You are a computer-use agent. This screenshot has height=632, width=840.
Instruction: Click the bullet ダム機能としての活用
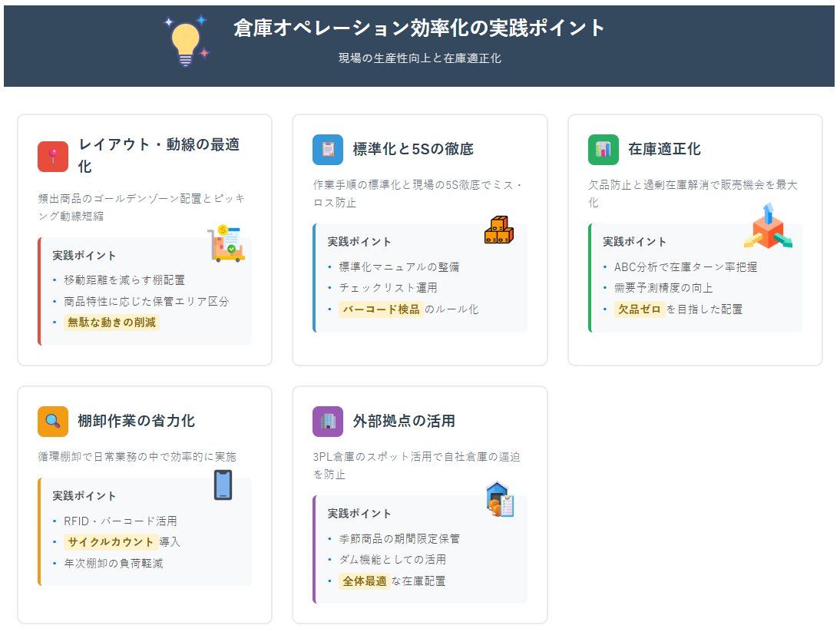392,560
